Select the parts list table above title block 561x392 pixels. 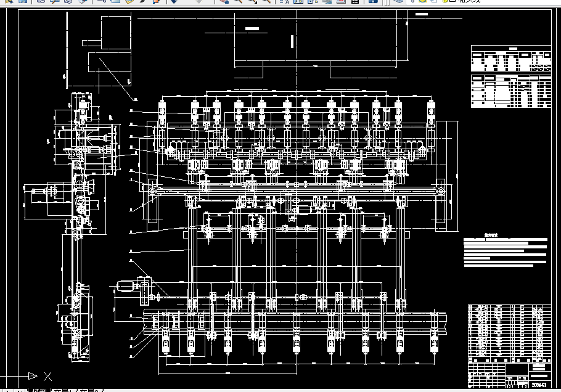(x=509, y=333)
